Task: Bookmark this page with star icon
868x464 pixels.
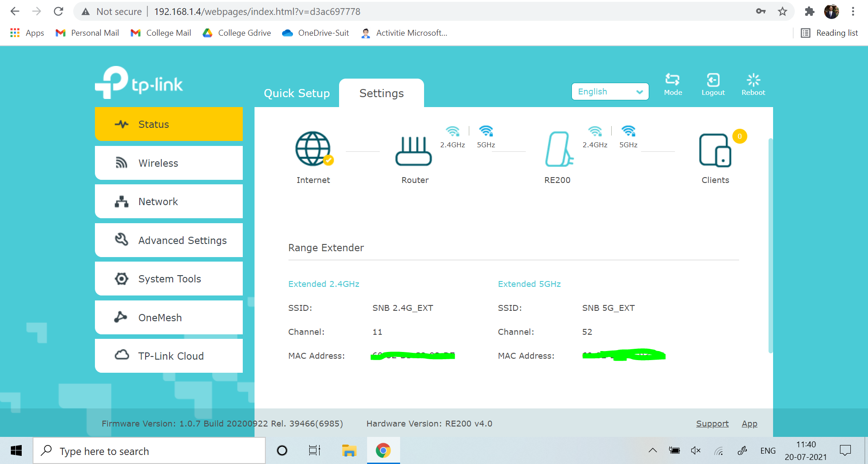Action: (x=783, y=12)
